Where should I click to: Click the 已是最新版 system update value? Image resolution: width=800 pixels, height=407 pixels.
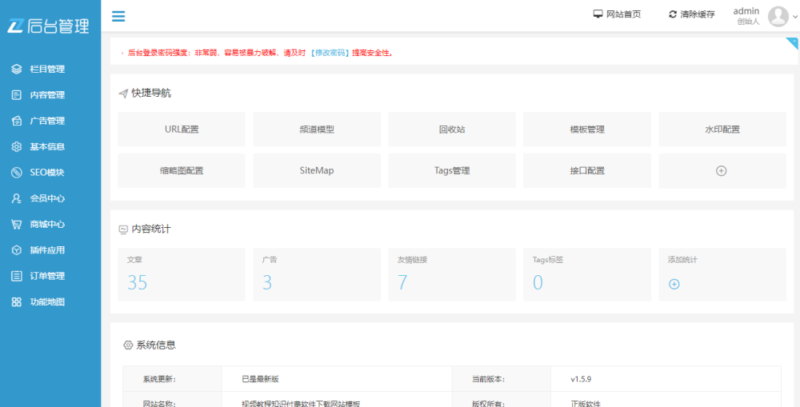260,379
